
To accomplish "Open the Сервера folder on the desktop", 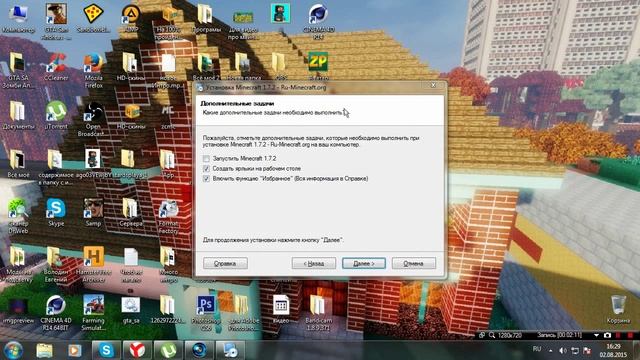I will 131,212.
